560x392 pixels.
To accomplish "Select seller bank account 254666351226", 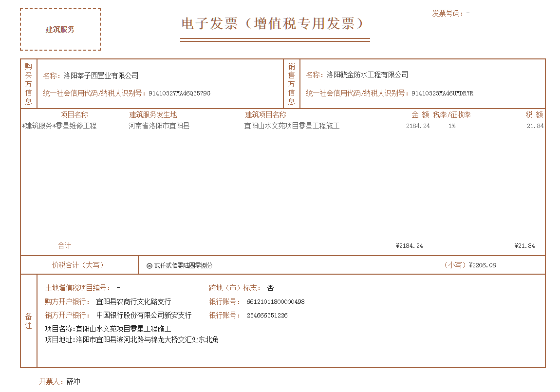I will tap(267, 316).
